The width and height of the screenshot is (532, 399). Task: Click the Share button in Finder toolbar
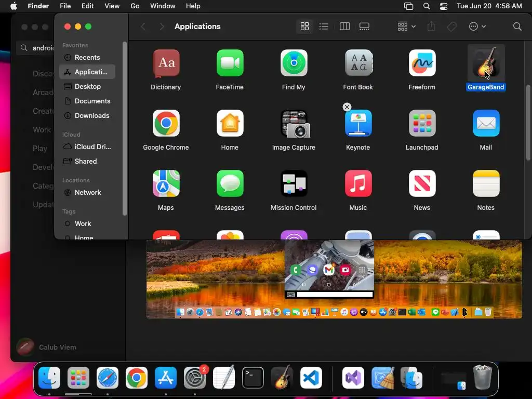coord(431,26)
